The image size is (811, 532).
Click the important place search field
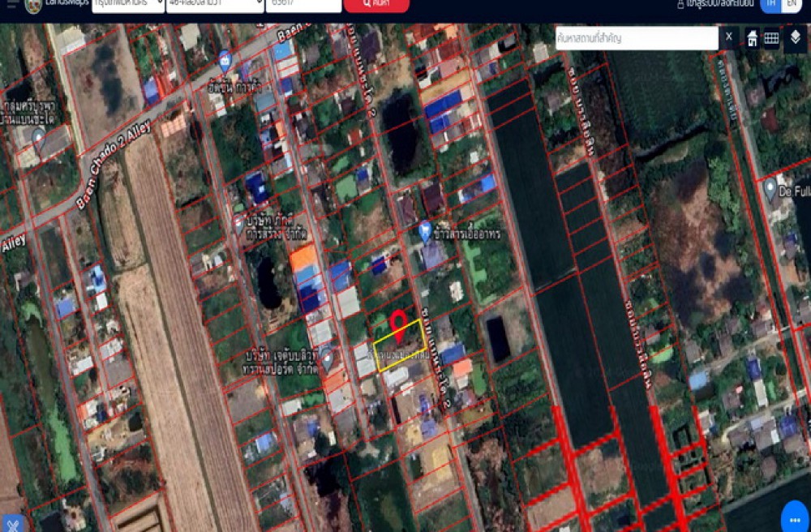(636, 38)
